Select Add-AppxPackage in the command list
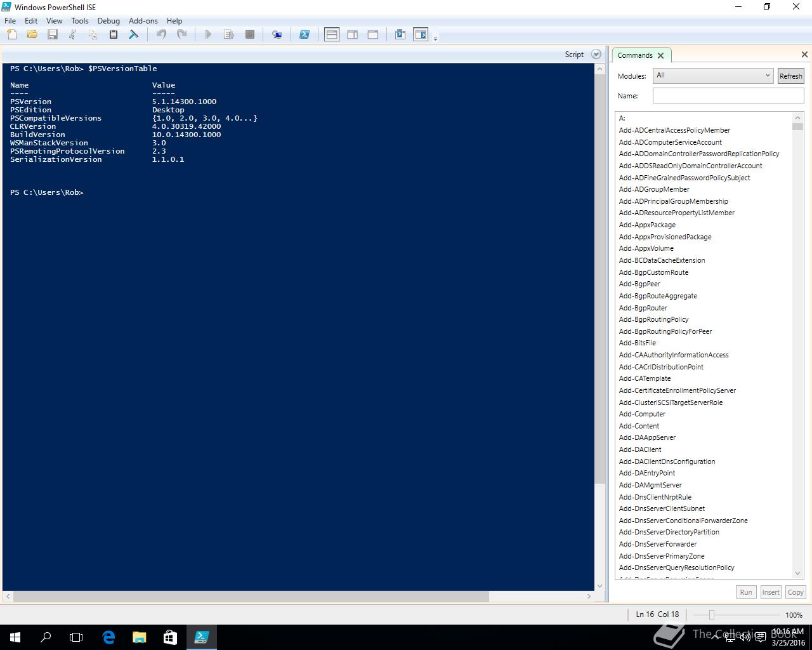Viewport: 812px width, 650px height. pos(647,225)
